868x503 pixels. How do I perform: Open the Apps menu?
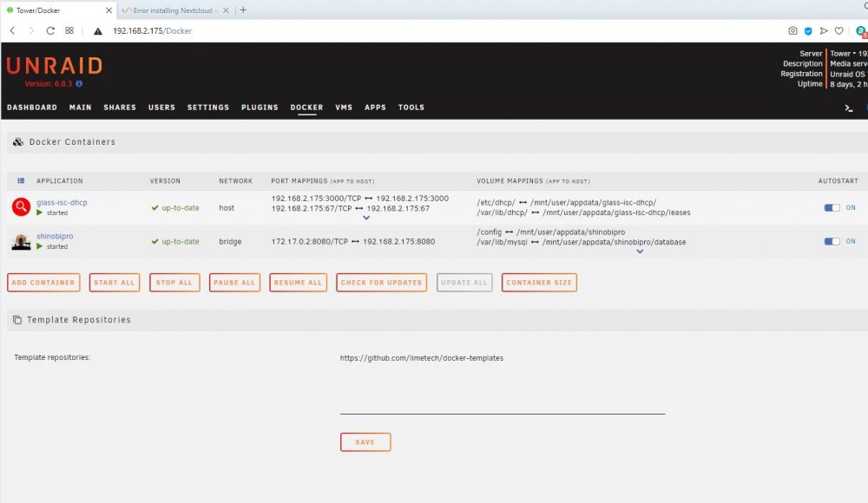[375, 108]
